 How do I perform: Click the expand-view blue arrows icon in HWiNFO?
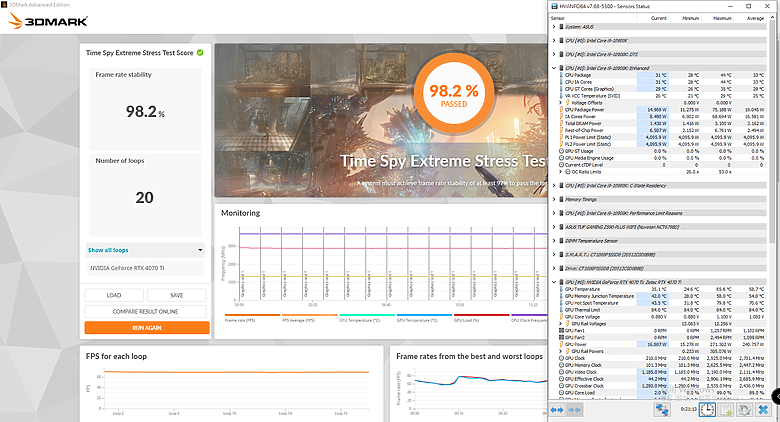pos(557,410)
